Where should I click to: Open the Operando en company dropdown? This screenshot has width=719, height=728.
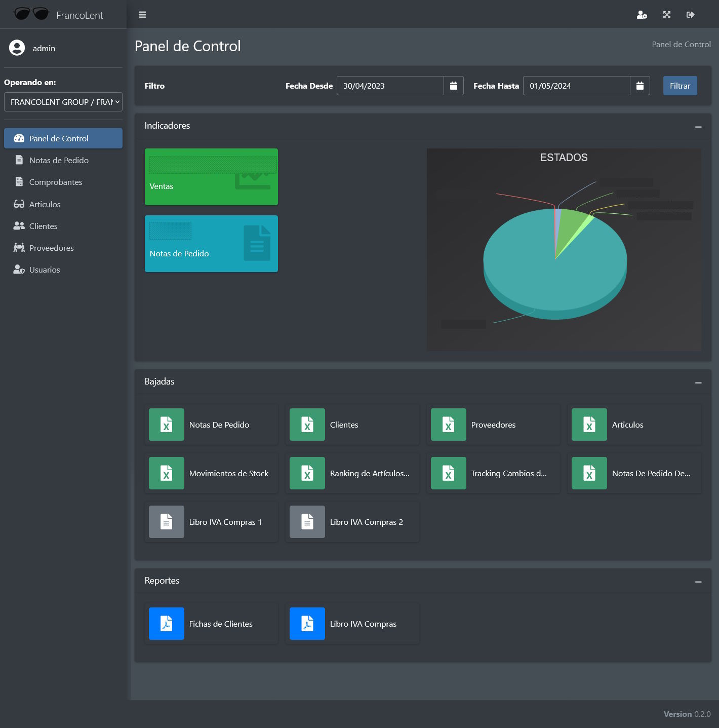point(63,102)
